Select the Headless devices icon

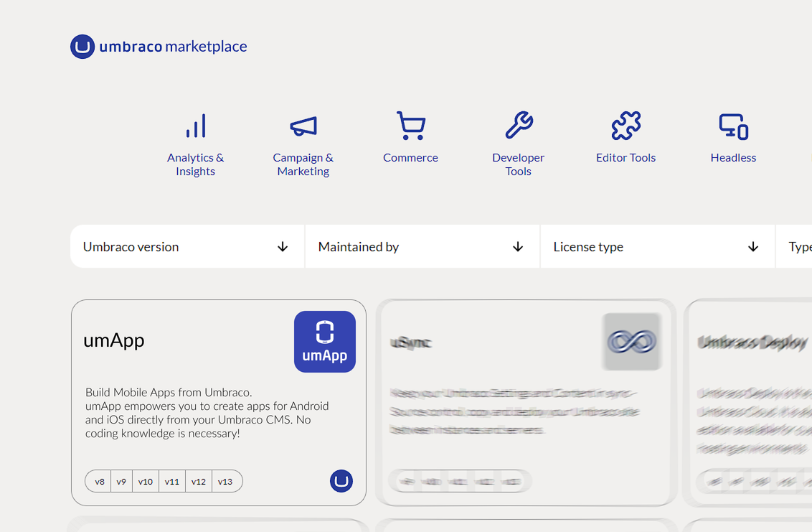click(733, 126)
